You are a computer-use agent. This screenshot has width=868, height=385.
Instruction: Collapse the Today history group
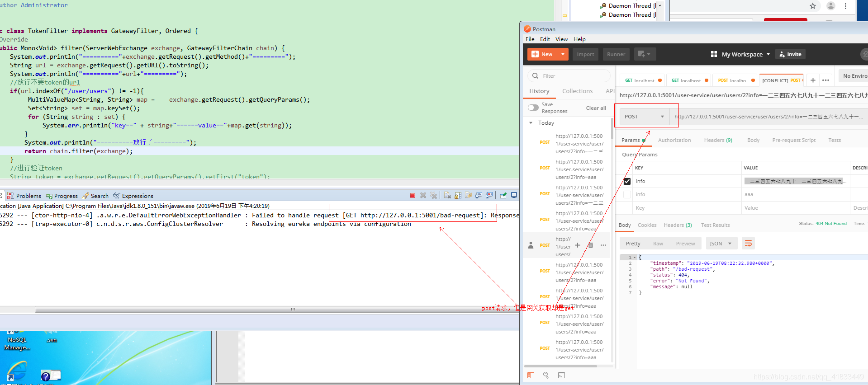(x=531, y=123)
